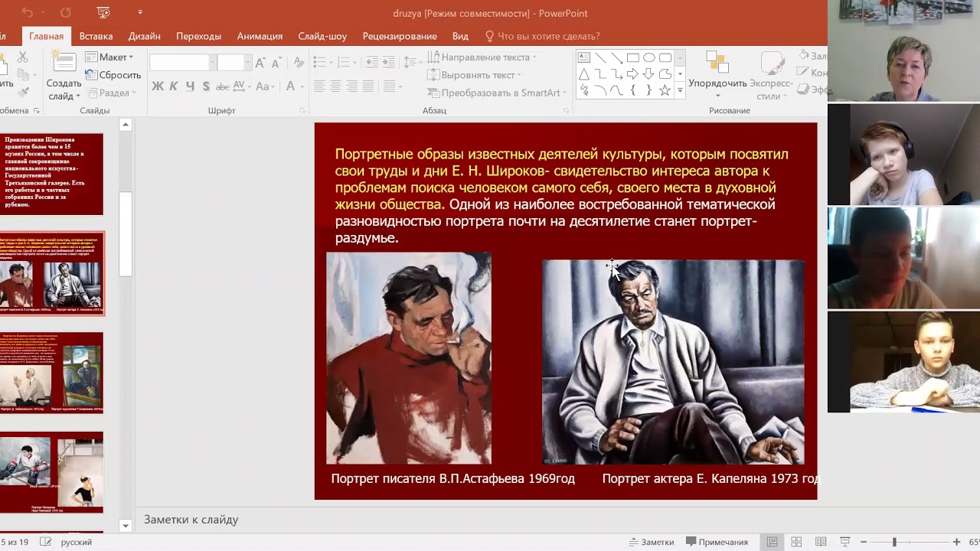
Task: Switch to Slide Sorter view icon
Action: (x=796, y=542)
